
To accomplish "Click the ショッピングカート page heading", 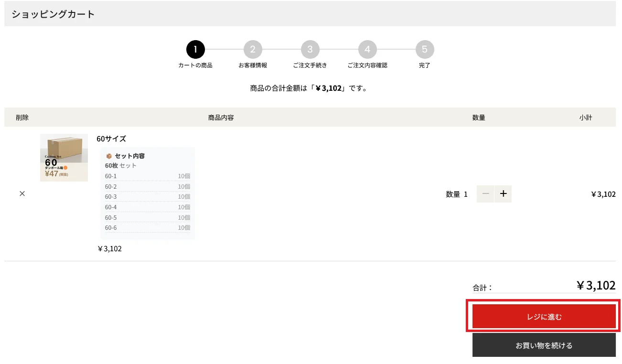I will click(54, 14).
